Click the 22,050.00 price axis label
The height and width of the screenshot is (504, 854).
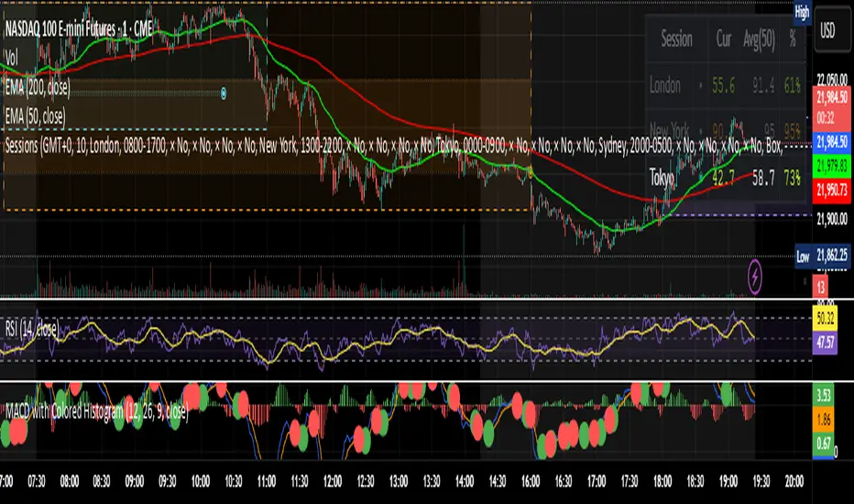pos(832,80)
